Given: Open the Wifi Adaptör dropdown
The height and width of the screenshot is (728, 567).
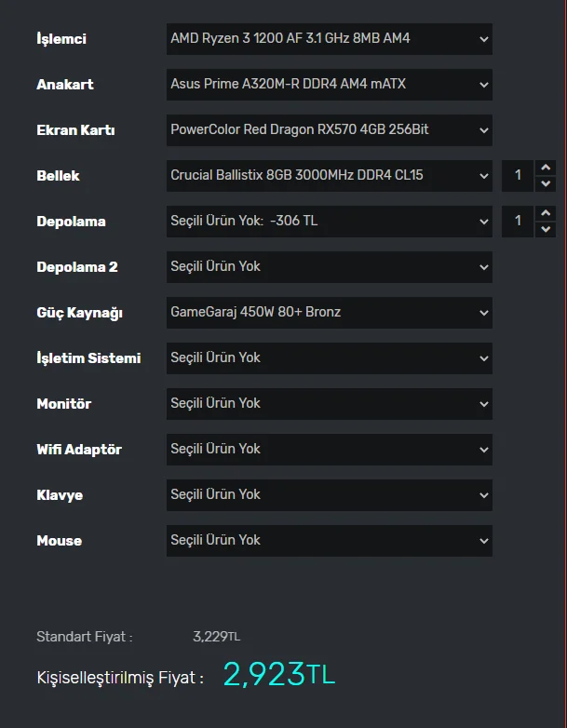Looking at the screenshot, I should coord(329,450).
